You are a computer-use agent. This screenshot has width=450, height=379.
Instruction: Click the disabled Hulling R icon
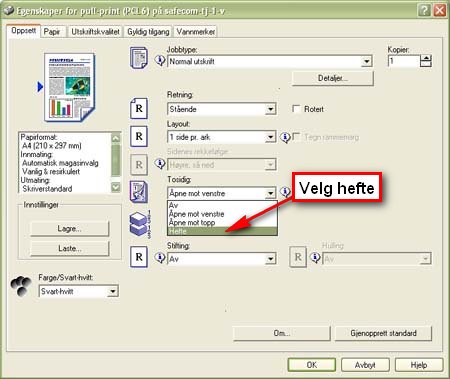click(298, 257)
